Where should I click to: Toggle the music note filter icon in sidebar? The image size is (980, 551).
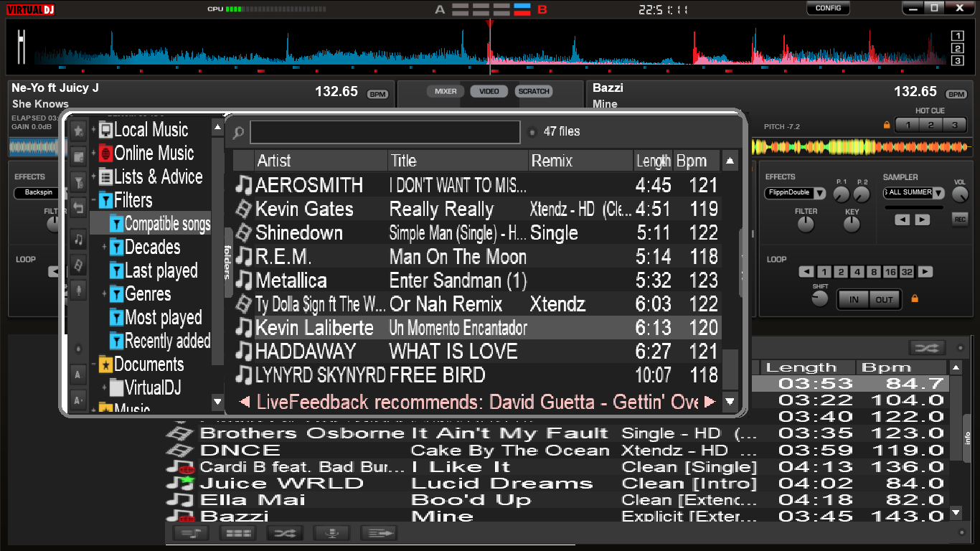(78, 240)
